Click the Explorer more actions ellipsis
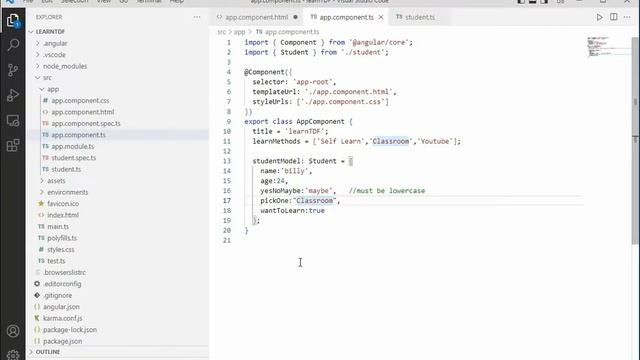 point(197,17)
